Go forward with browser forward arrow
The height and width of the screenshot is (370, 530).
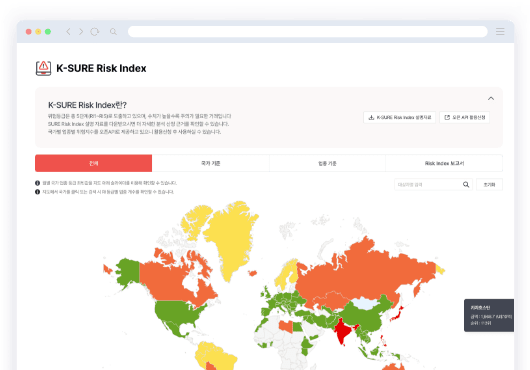pos(81,31)
